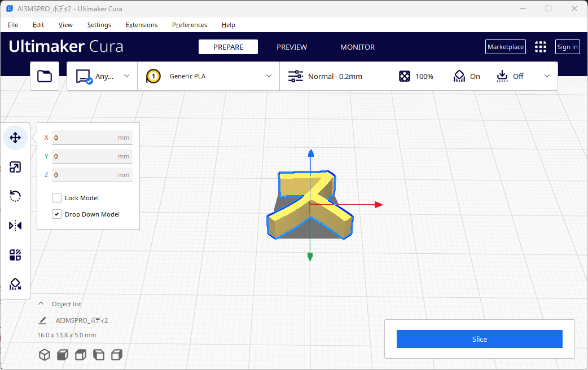
Task: Click the Y position input field
Action: pos(92,156)
